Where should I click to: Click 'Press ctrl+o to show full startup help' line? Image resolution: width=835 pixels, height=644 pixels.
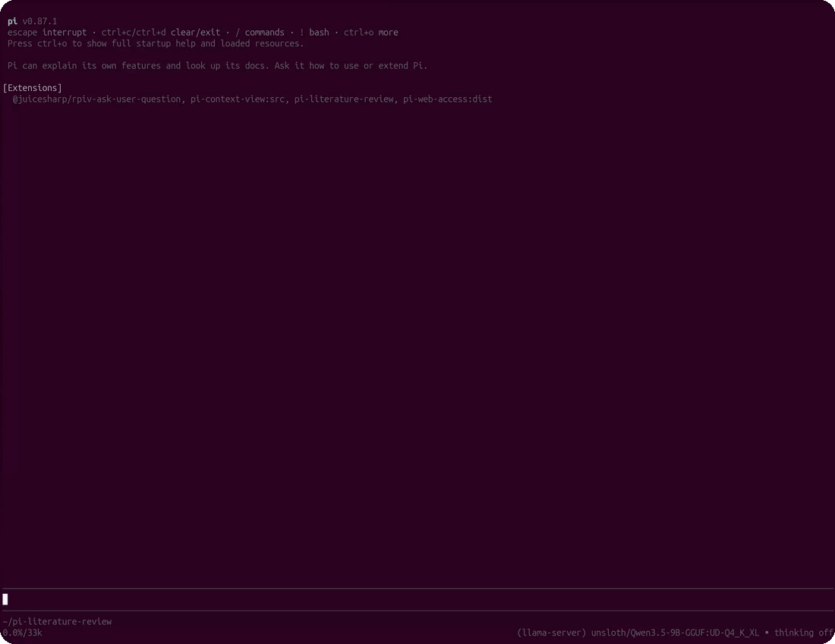(x=156, y=44)
